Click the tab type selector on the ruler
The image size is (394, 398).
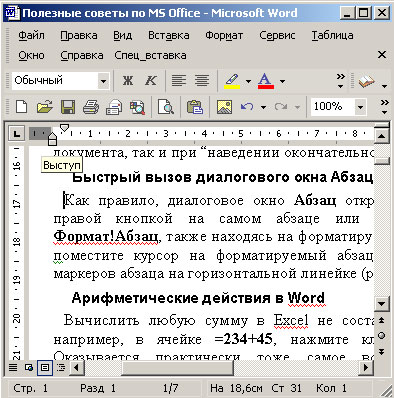[16, 134]
